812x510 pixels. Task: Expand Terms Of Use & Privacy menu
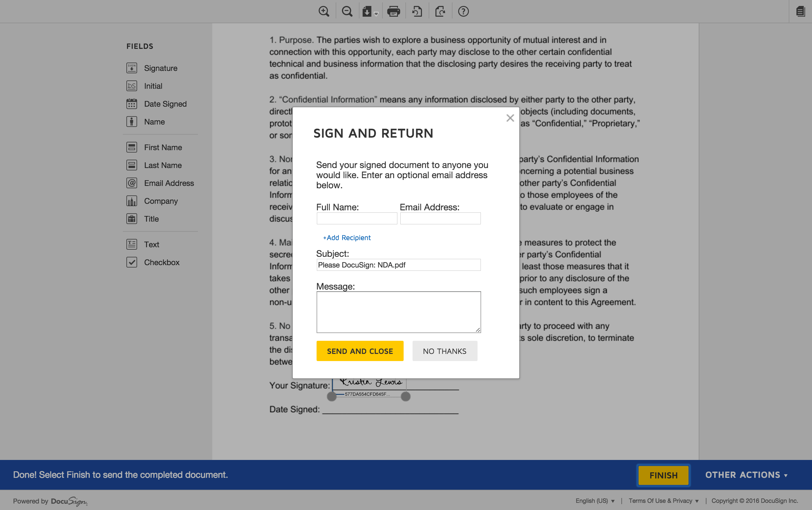pos(663,500)
